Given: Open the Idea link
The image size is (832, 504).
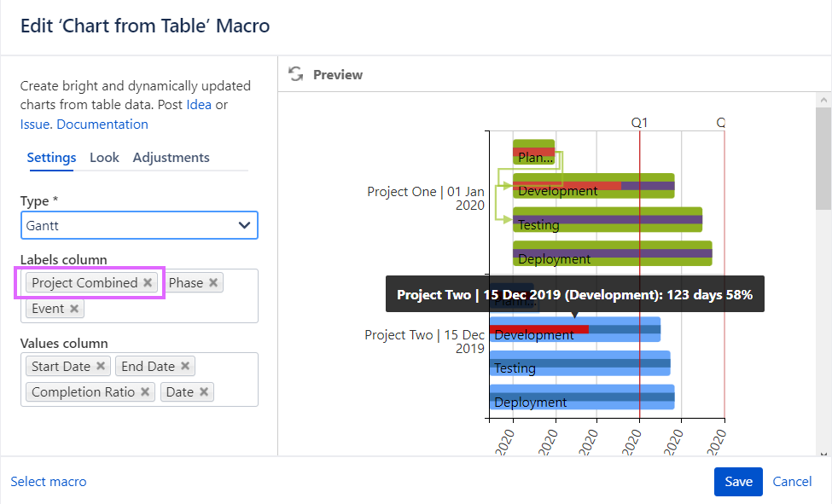Looking at the screenshot, I should pos(199,104).
